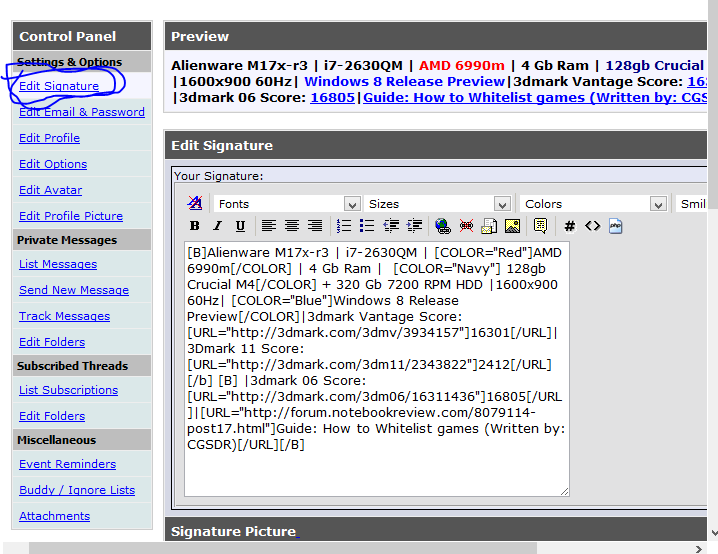The image size is (718, 554).
Task: Open Edit Folders under Subscribed Threads
Action: tap(52, 416)
